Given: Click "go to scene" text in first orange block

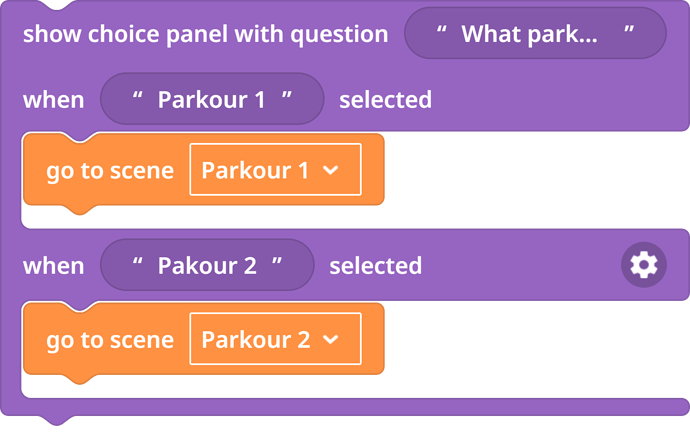Looking at the screenshot, I should (110, 171).
